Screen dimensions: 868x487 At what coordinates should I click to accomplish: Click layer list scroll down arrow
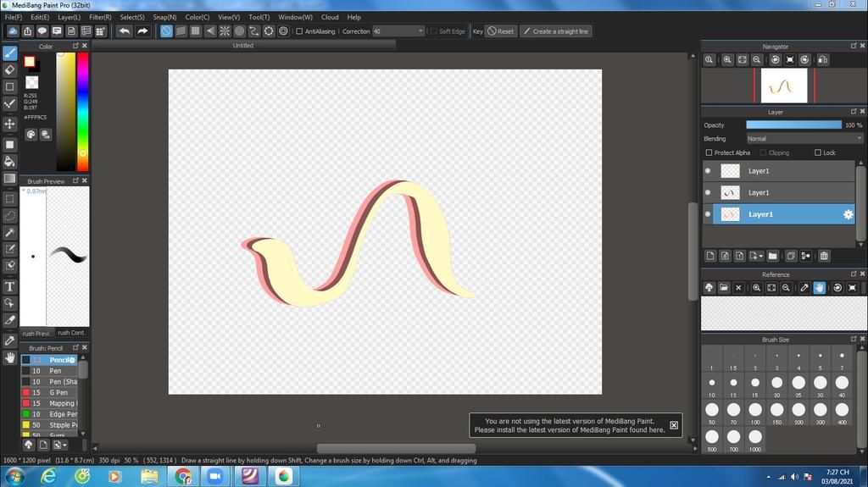(x=860, y=244)
